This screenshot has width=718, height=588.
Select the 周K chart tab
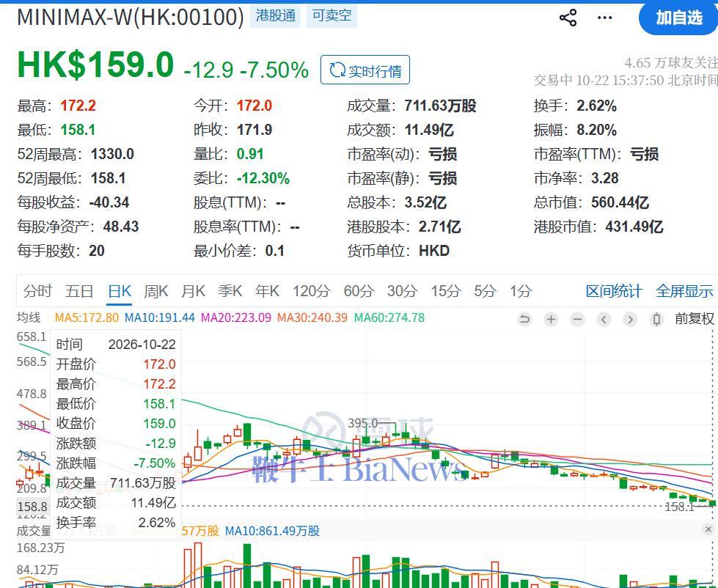click(155, 291)
